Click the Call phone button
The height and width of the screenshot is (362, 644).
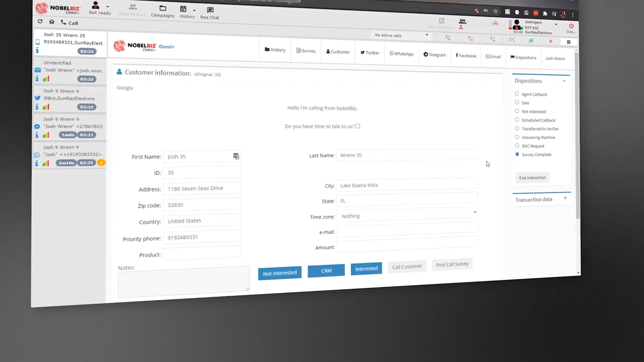(69, 23)
